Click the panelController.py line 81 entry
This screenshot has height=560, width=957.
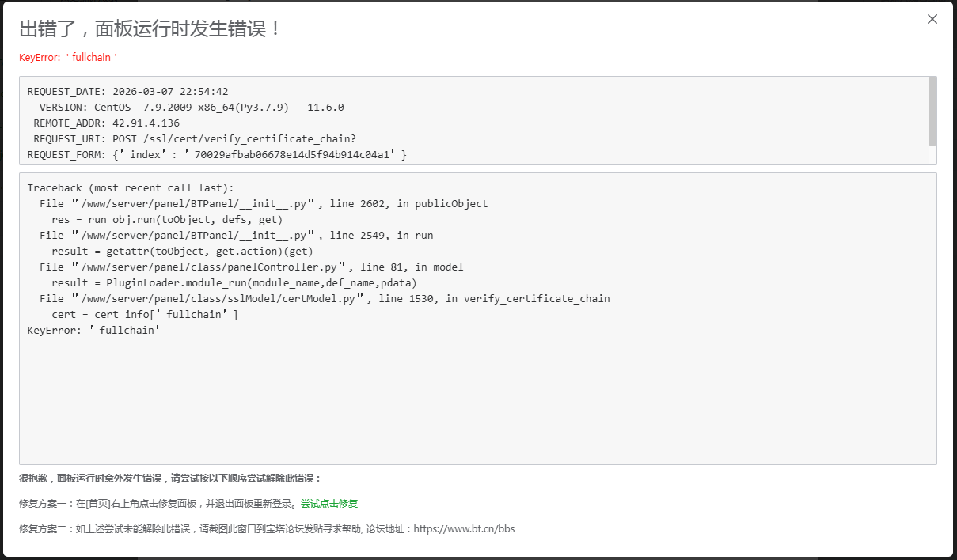click(252, 267)
